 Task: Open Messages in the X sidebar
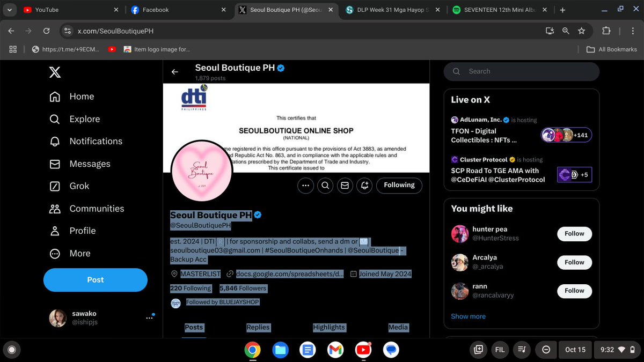coord(79,164)
